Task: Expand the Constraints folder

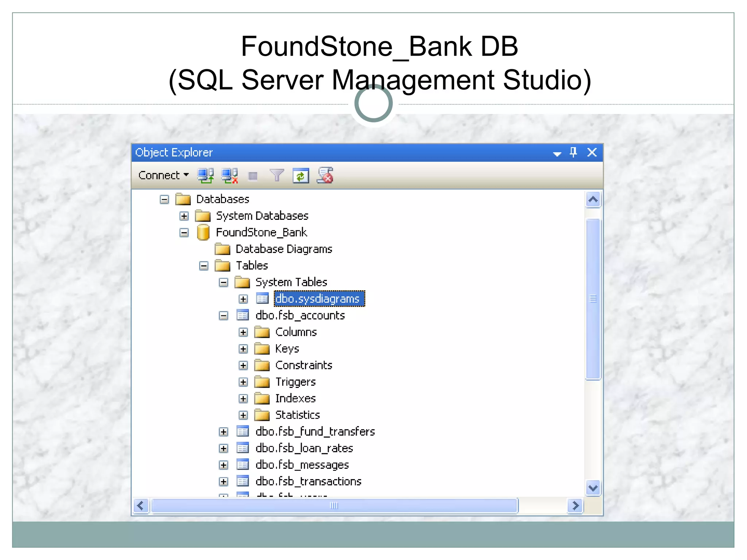Action: click(x=243, y=365)
